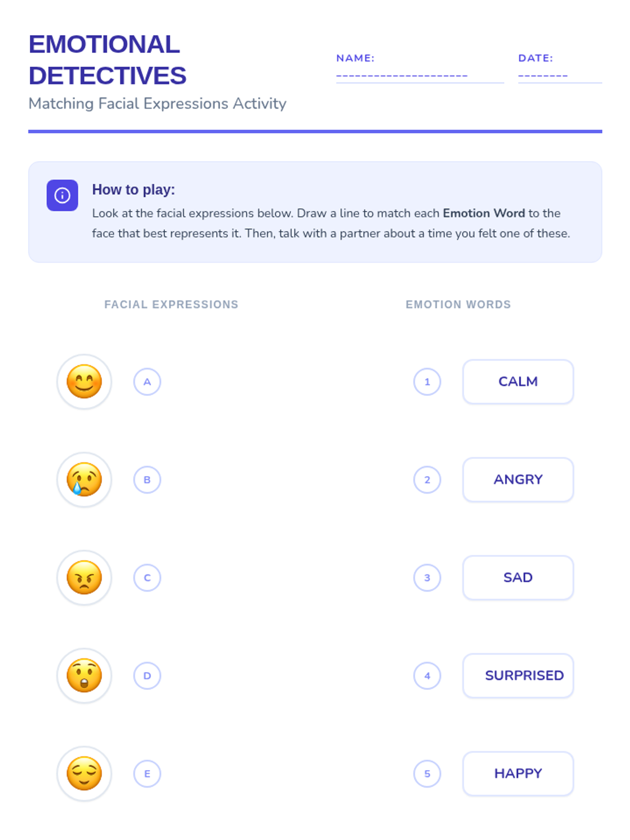
Task: Choose the SAD emotion word box
Action: (518, 577)
